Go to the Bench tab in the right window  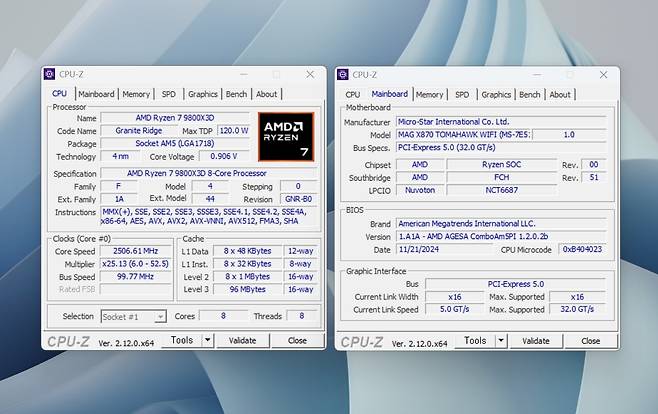pyautogui.click(x=529, y=95)
